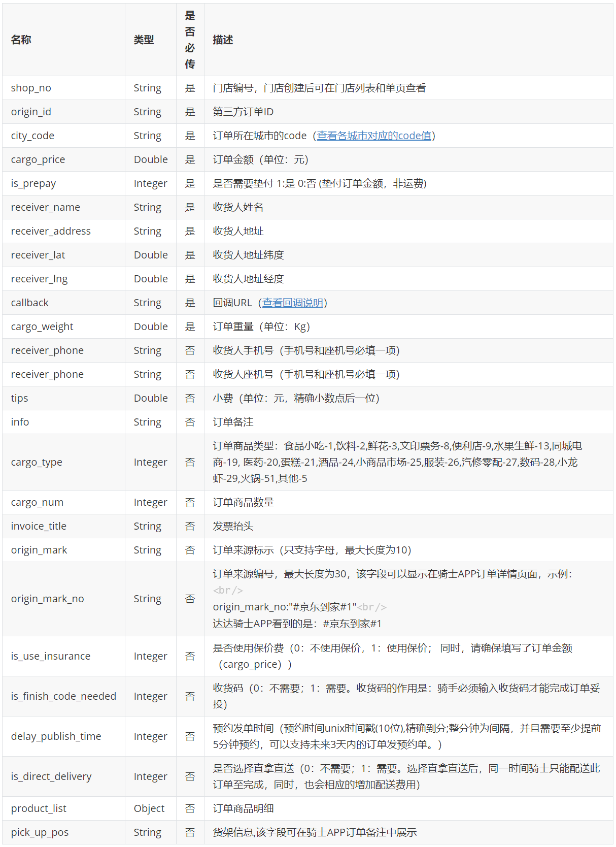This screenshot has width=616, height=847.
Task: Select the callback parameter name
Action: click(30, 303)
